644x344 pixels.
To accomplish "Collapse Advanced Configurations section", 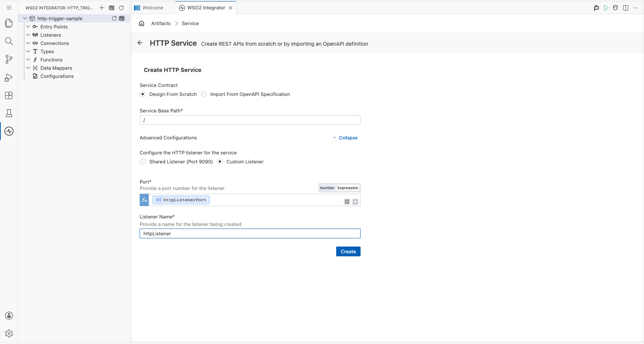I will coord(345,138).
